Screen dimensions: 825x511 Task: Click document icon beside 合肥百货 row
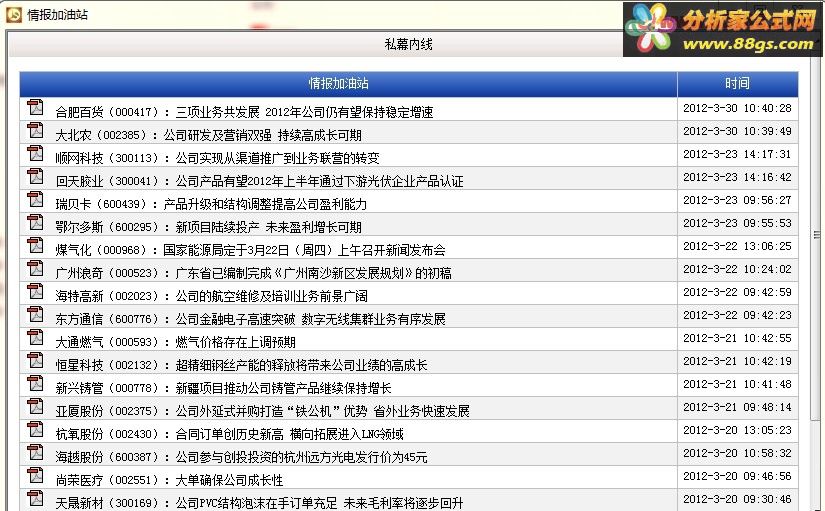point(35,107)
